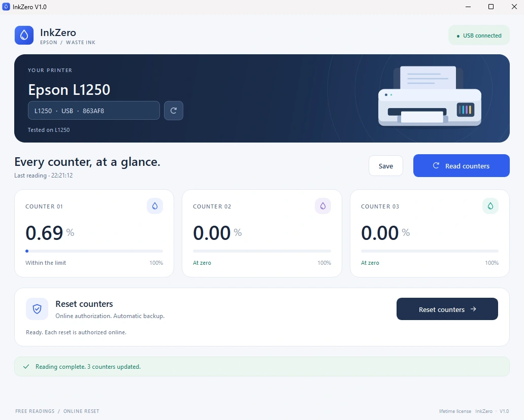Click the 'Epson L1250' printer name

coord(69,89)
